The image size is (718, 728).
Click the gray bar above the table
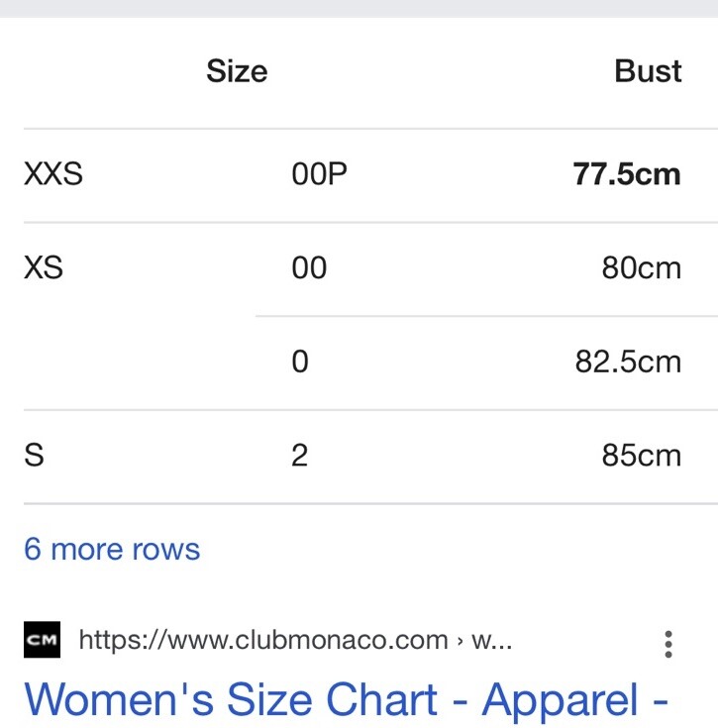click(359, 9)
